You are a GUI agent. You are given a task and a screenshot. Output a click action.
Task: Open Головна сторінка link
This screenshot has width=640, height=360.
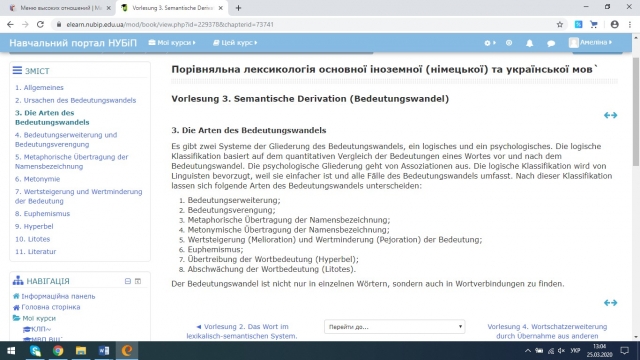51,307
